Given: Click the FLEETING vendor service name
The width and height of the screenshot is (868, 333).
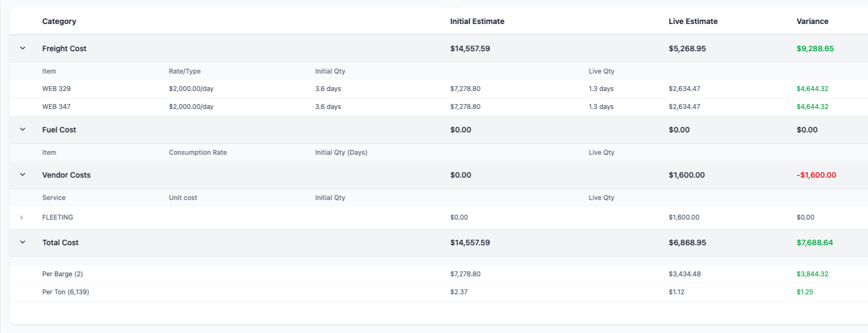Looking at the screenshot, I should tap(58, 217).
